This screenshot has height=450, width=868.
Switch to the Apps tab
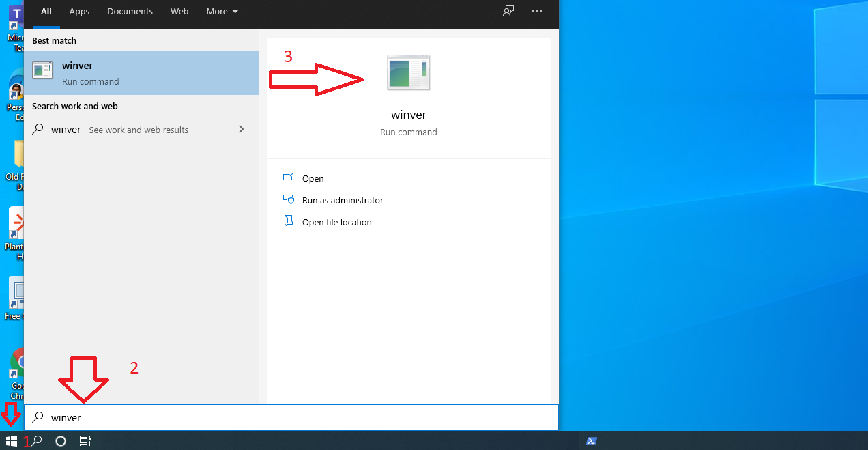tap(79, 11)
